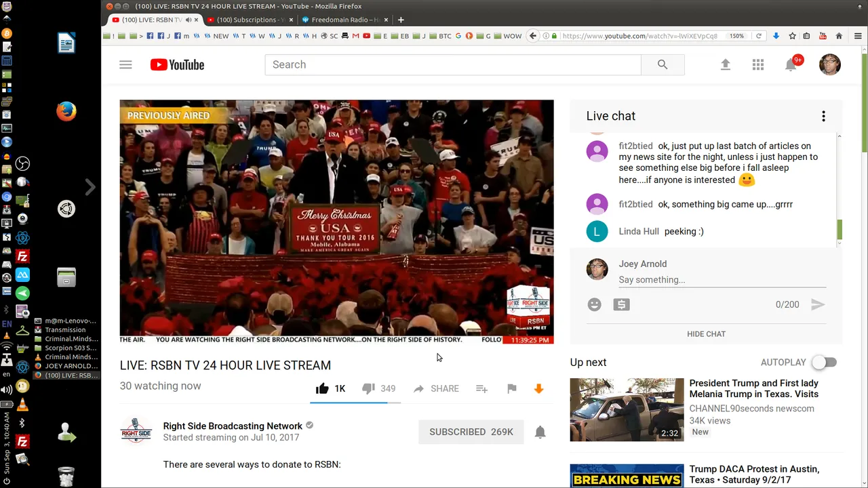Image resolution: width=868 pixels, height=488 pixels.
Task: Click HIDE CHAT below the live chat
Action: coord(706,334)
